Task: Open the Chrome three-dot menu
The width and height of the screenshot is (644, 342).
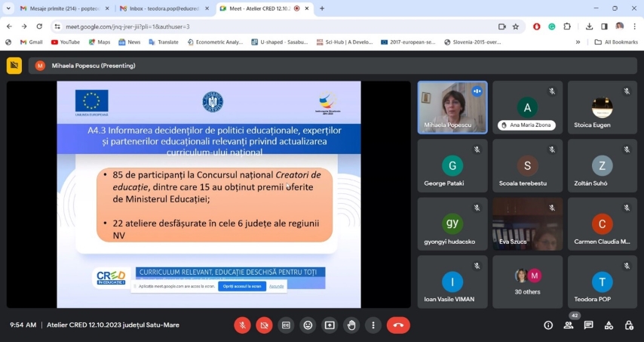Action: pos(634,26)
